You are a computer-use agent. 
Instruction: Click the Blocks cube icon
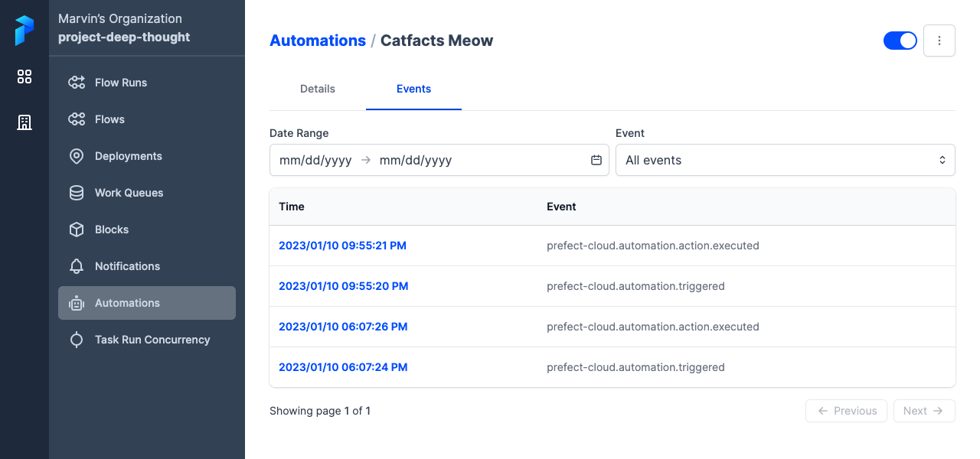[77, 229]
